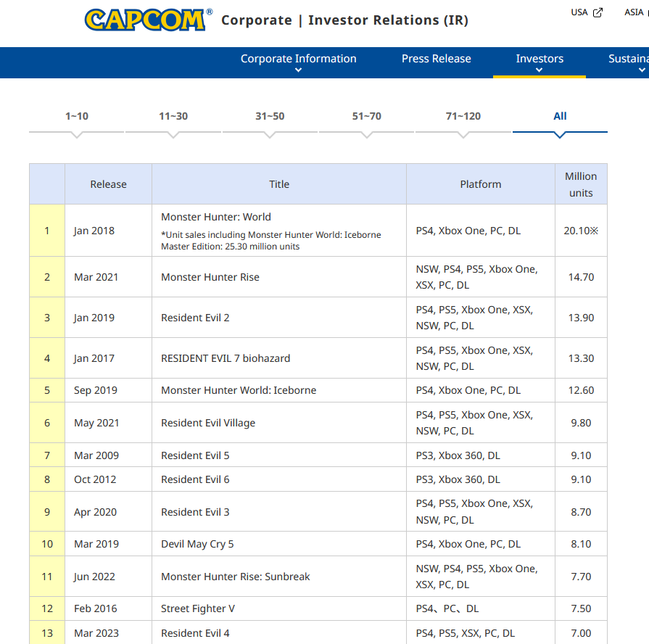Click the Mar 2023 release date
This screenshot has width=649, height=644.
coord(96,633)
